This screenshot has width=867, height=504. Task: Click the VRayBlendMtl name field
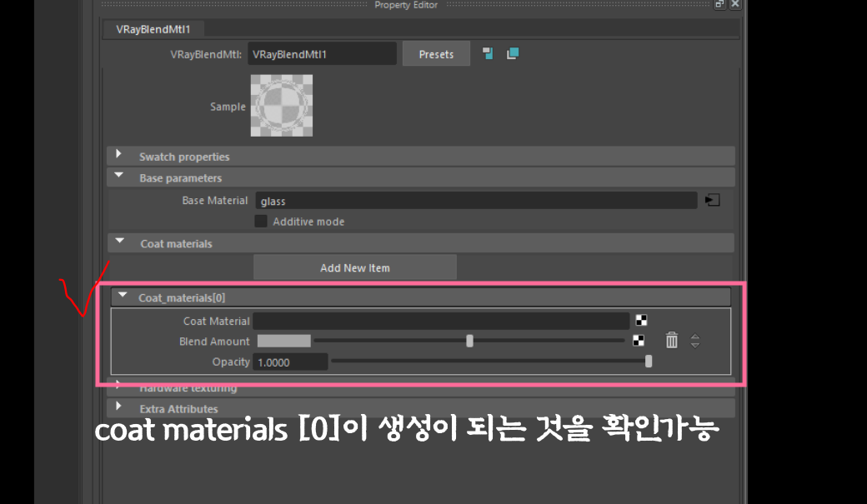point(322,54)
